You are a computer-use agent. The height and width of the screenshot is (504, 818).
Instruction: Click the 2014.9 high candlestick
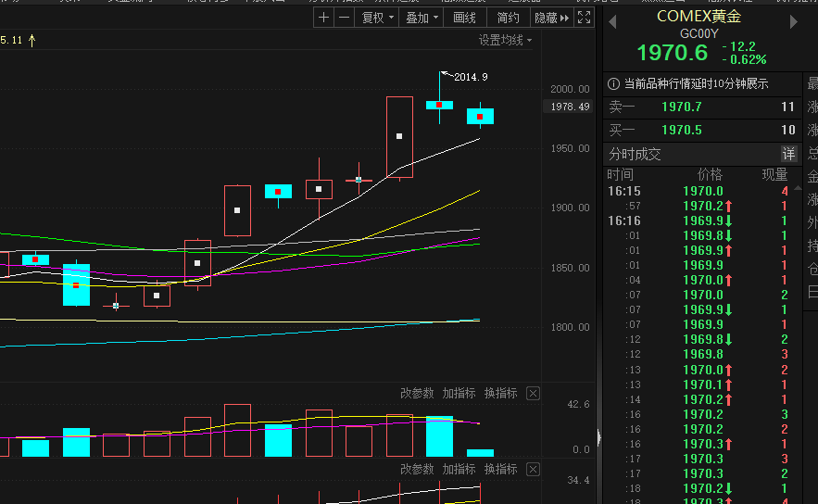pyautogui.click(x=439, y=105)
